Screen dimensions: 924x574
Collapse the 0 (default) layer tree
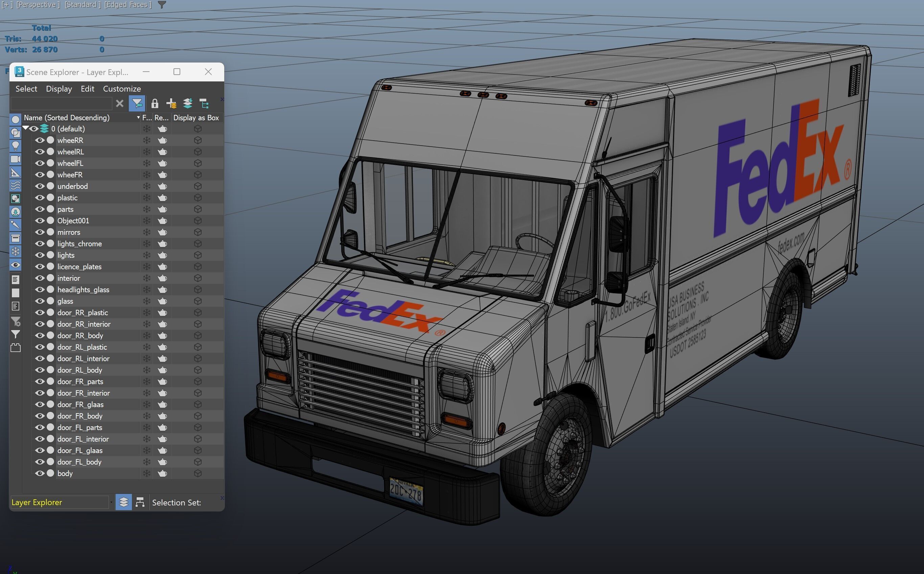tap(25, 129)
